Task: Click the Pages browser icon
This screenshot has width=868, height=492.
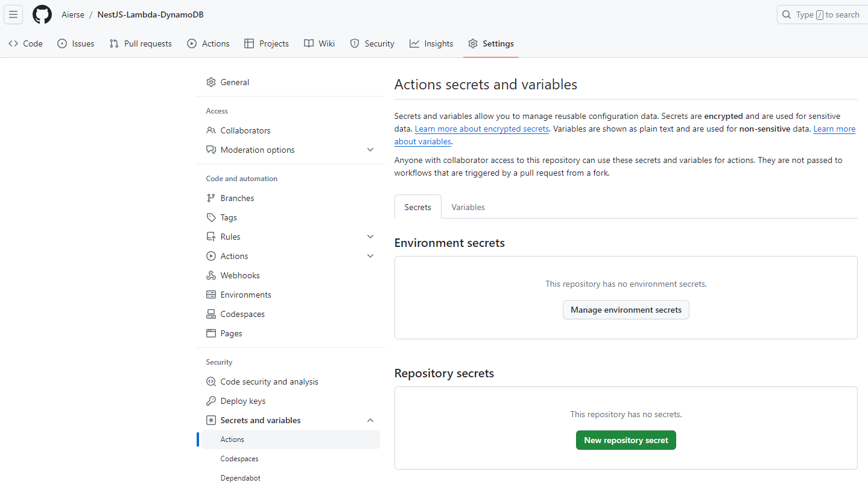Action: (x=211, y=333)
